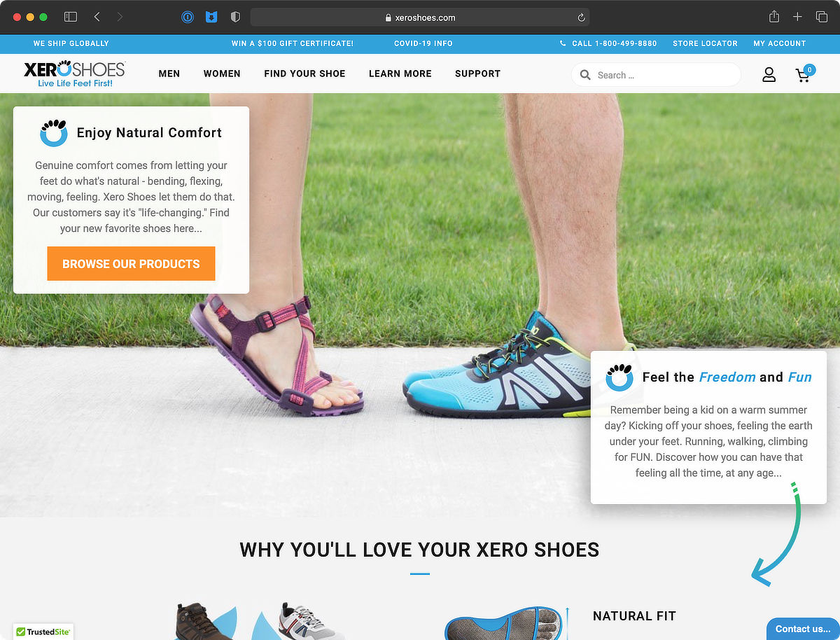The height and width of the screenshot is (640, 840).
Task: Open the COVID-19 Info link
Action: click(423, 43)
